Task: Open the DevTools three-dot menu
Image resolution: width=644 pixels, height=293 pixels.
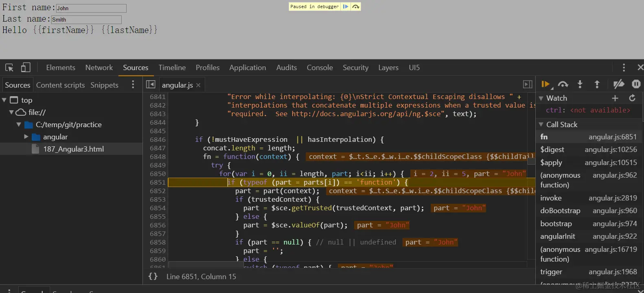Action: (624, 68)
